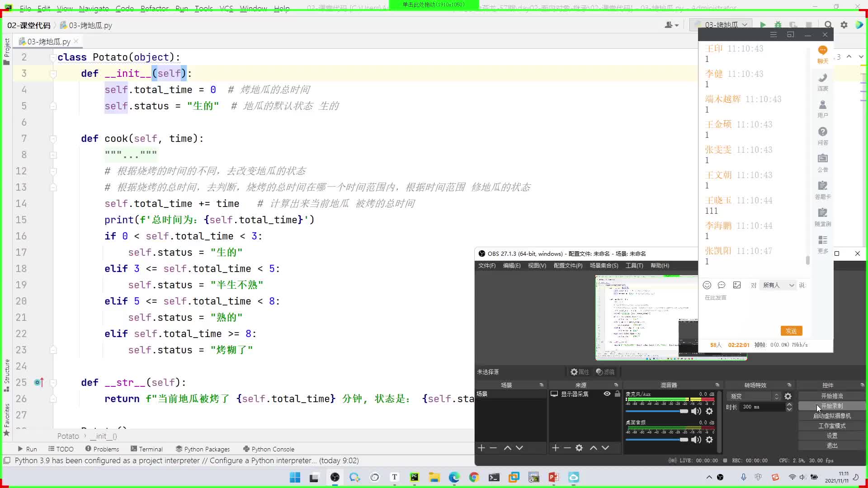The image size is (868, 488).
Task: Collapse the __str__ method fold at line 25
Action: pos(53,383)
